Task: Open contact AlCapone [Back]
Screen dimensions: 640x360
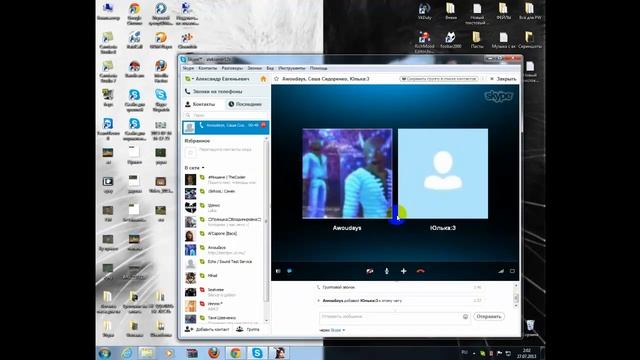Action: click(x=224, y=236)
